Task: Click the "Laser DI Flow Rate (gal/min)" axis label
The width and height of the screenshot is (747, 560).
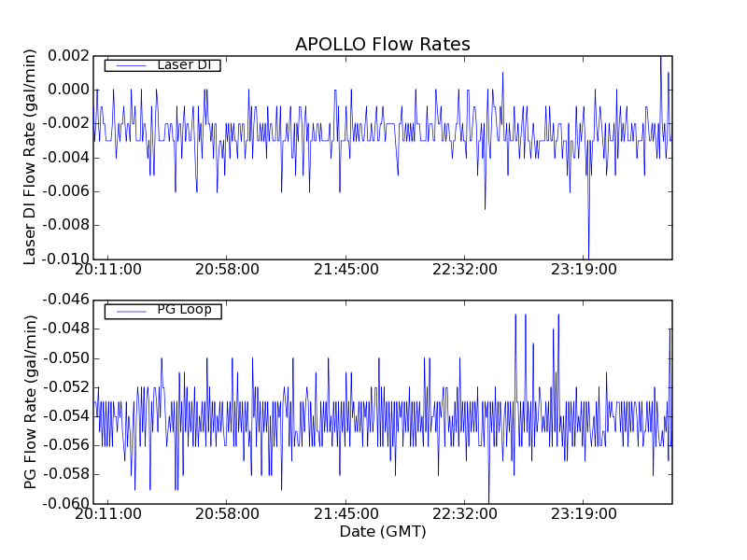Action: click(x=30, y=157)
